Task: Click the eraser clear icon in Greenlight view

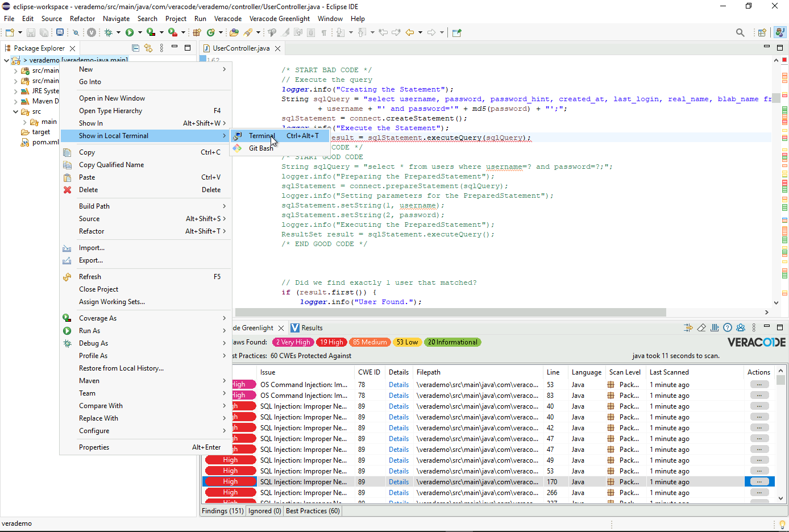Action: click(701, 328)
